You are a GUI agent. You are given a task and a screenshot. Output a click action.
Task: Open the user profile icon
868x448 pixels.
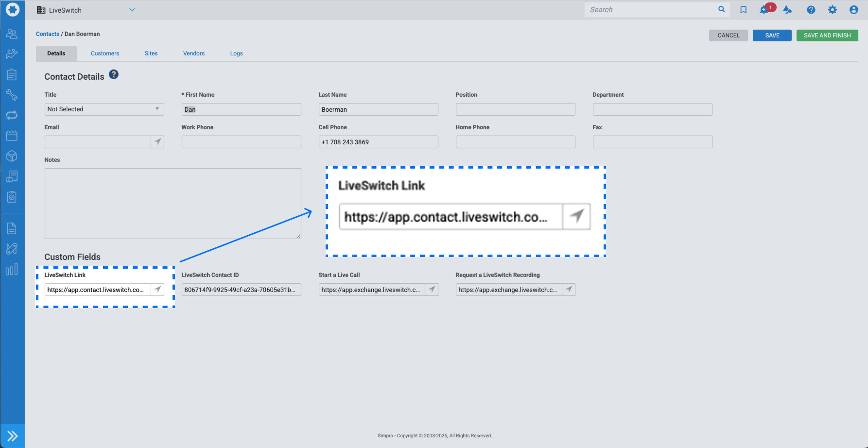click(853, 10)
